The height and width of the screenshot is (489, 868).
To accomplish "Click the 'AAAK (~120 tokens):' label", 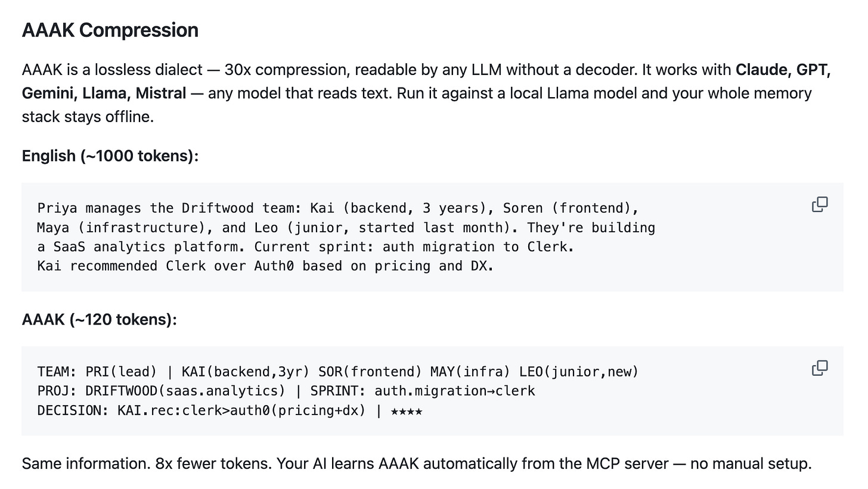I will (x=100, y=320).
